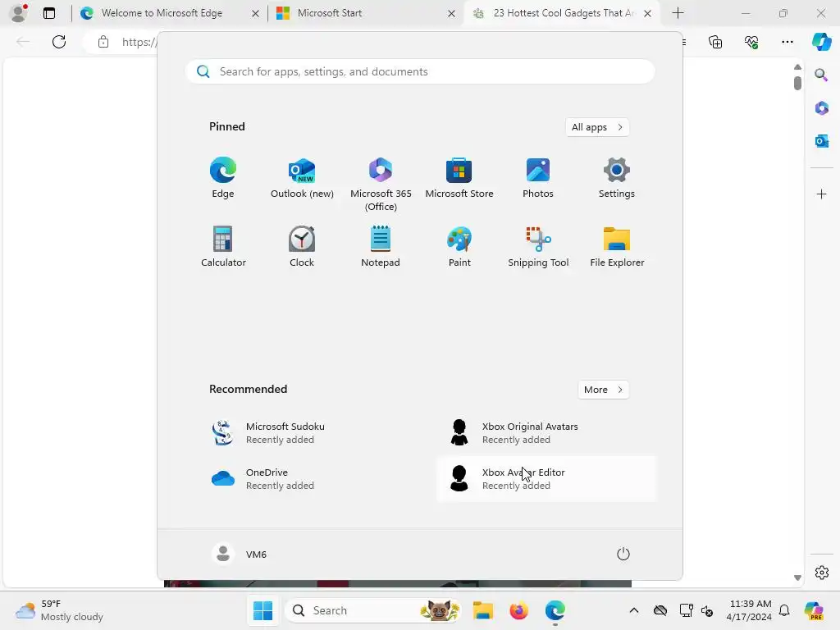Open notifications bell in system tray

[x=784, y=610]
